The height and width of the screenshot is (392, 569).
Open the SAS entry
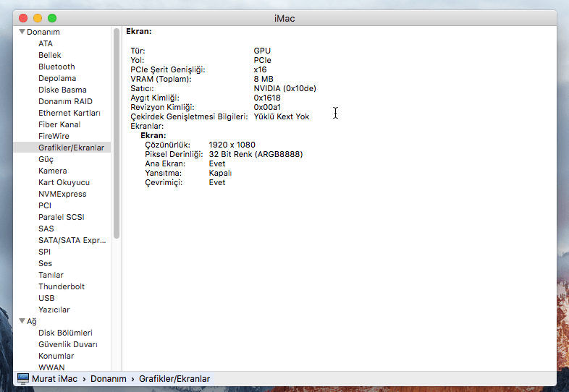coord(46,229)
